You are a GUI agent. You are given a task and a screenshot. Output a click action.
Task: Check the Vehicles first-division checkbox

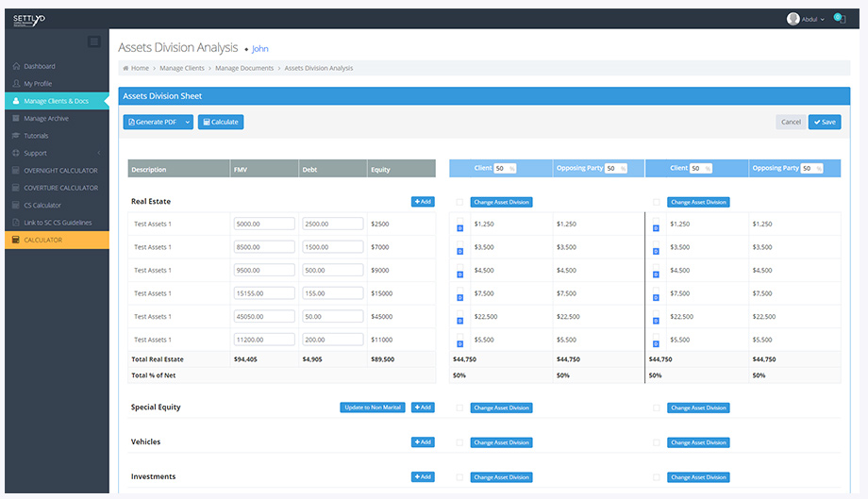pos(459,442)
